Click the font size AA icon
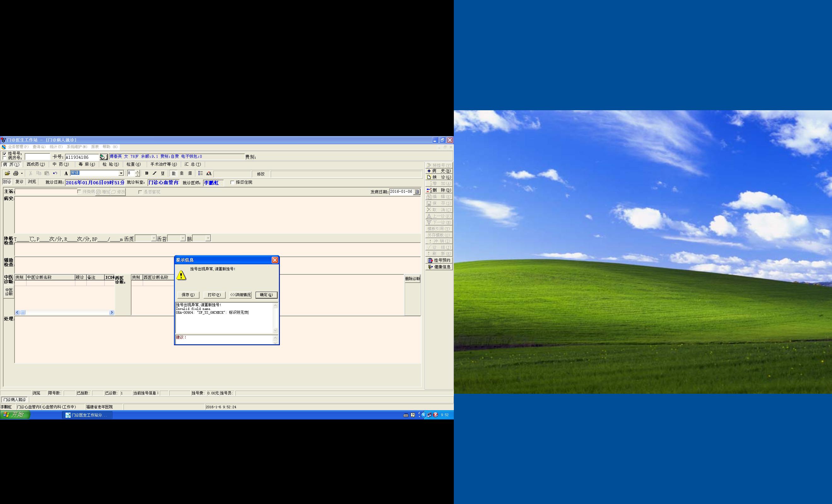This screenshot has width=832, height=504. (x=209, y=173)
